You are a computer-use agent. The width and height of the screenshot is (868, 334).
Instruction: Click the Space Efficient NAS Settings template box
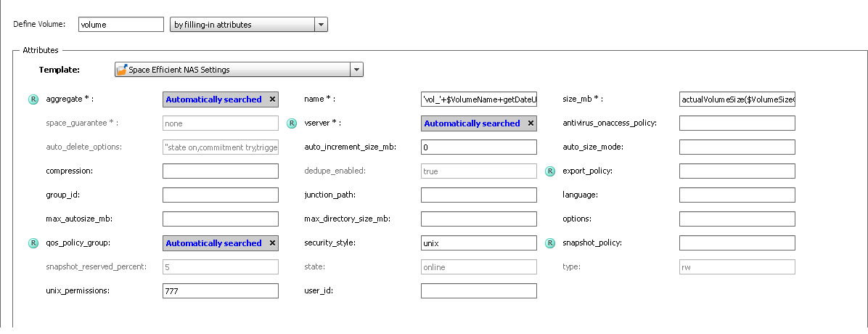click(239, 70)
